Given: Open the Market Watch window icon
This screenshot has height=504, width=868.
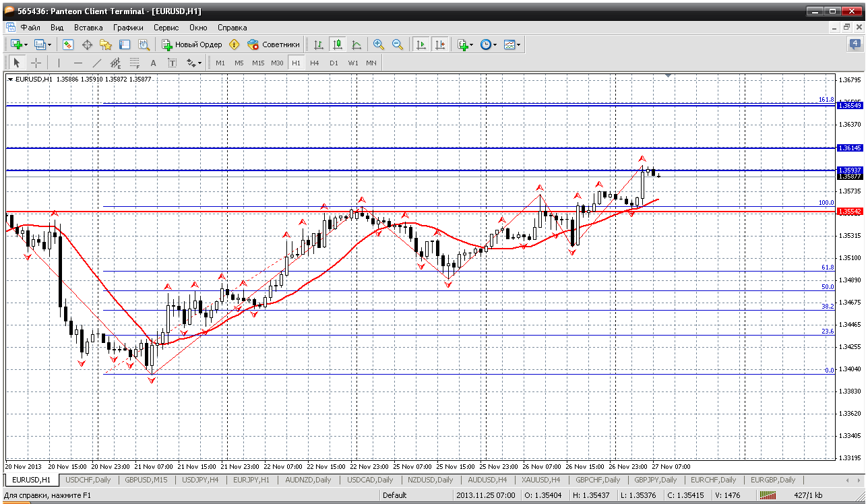Looking at the screenshot, I should pos(68,44).
